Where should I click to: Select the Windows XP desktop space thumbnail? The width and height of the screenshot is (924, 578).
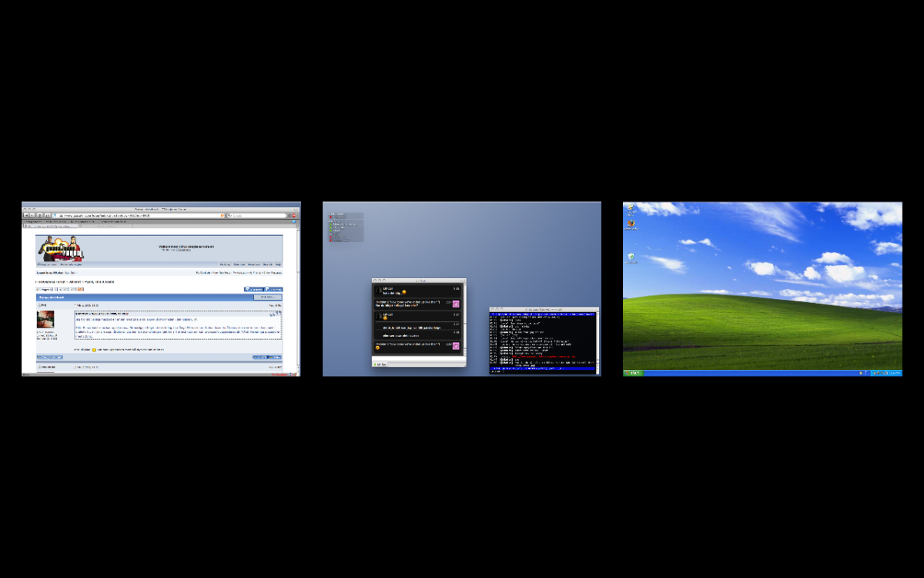tap(762, 289)
